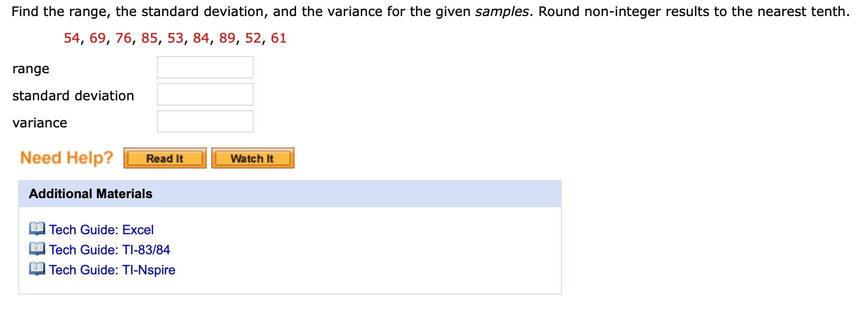
Task: Select the TI-83/84 tech guide entry
Action: (x=109, y=250)
